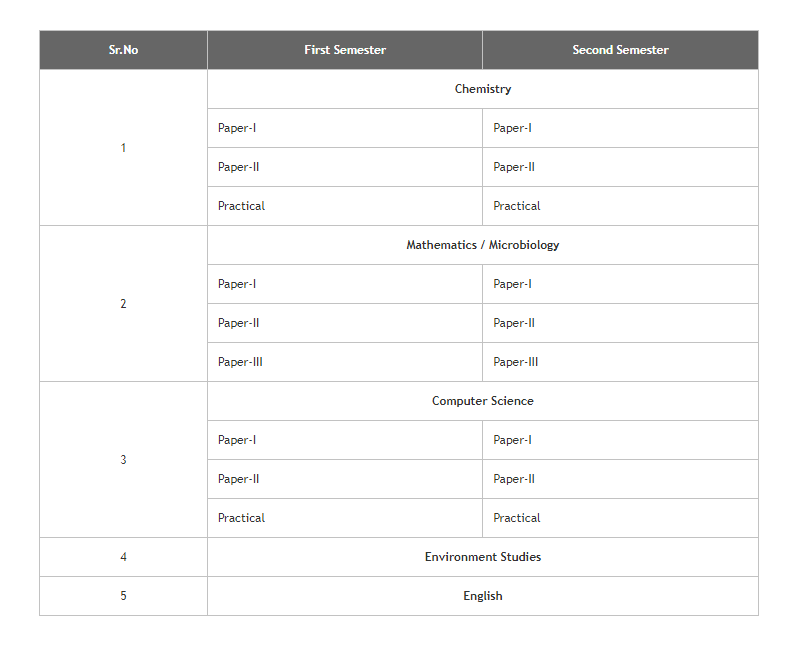The image size is (800, 650).
Task: Select Computer Science second semester Practical
Action: [x=517, y=518]
